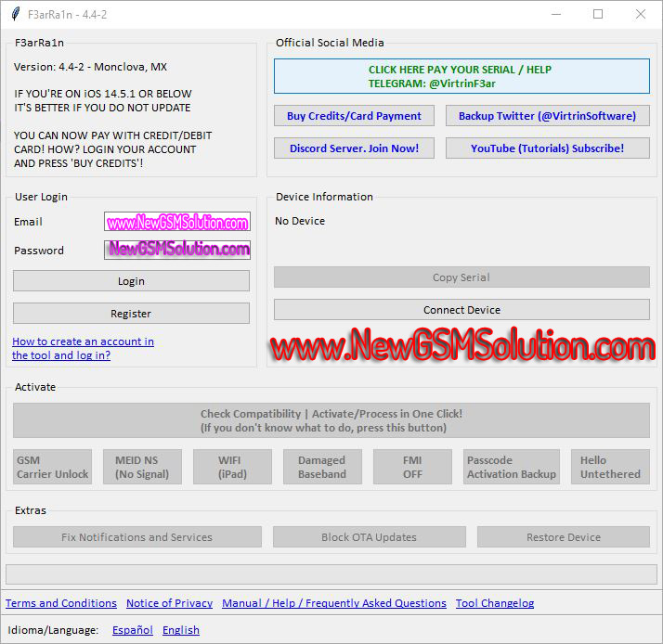
Task: Open Manual / Help / Frequently Asked Questions link
Action: pos(334,603)
